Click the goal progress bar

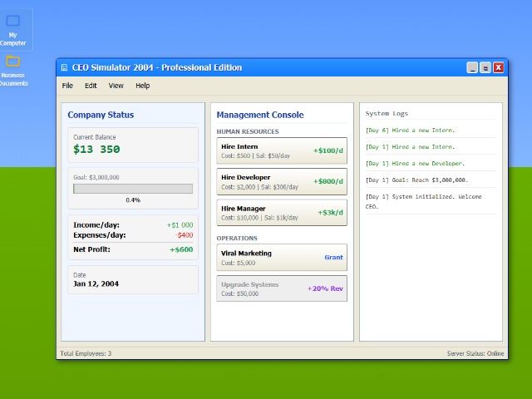tap(133, 189)
